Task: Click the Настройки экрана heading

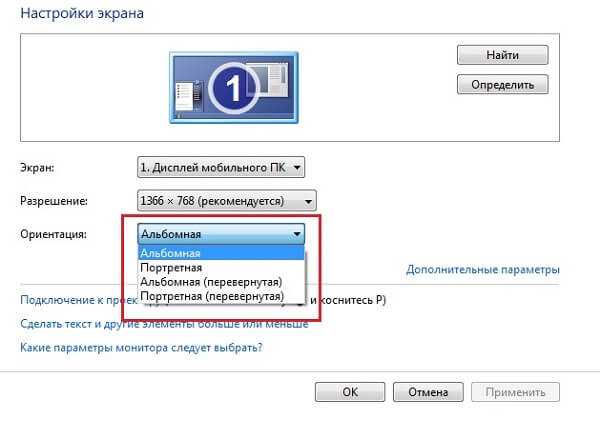Action: point(82,13)
